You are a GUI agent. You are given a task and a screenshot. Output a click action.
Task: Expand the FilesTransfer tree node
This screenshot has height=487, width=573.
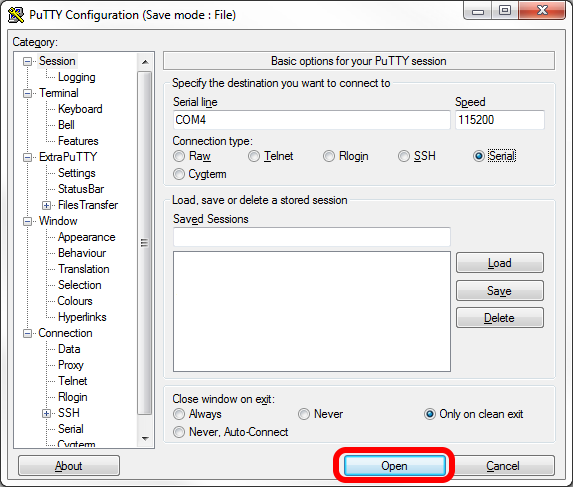pos(46,205)
